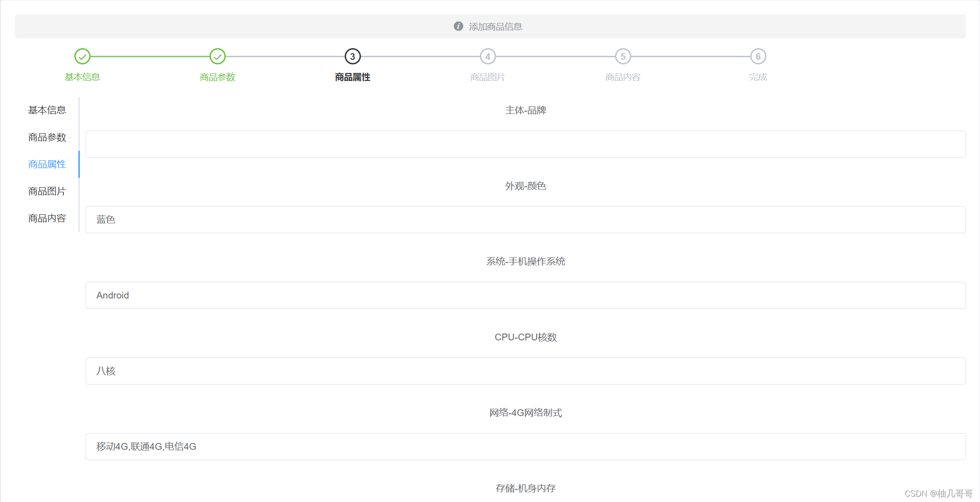Click the step 4 circle icon
The height and width of the screenshot is (502, 980).
488,57
